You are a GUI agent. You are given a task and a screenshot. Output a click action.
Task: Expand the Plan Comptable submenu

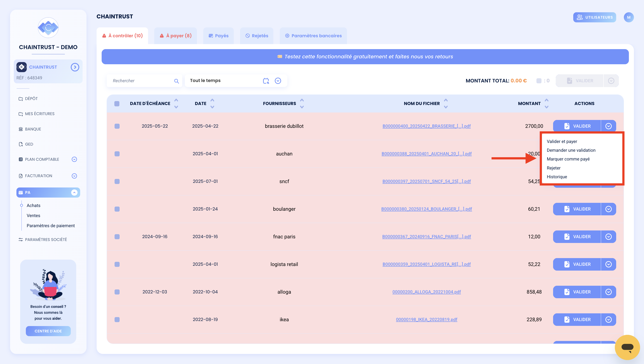[74, 159]
